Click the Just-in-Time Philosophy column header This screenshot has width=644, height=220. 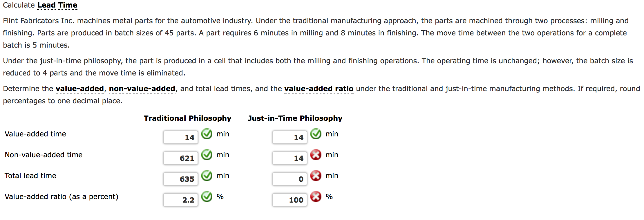(x=295, y=118)
